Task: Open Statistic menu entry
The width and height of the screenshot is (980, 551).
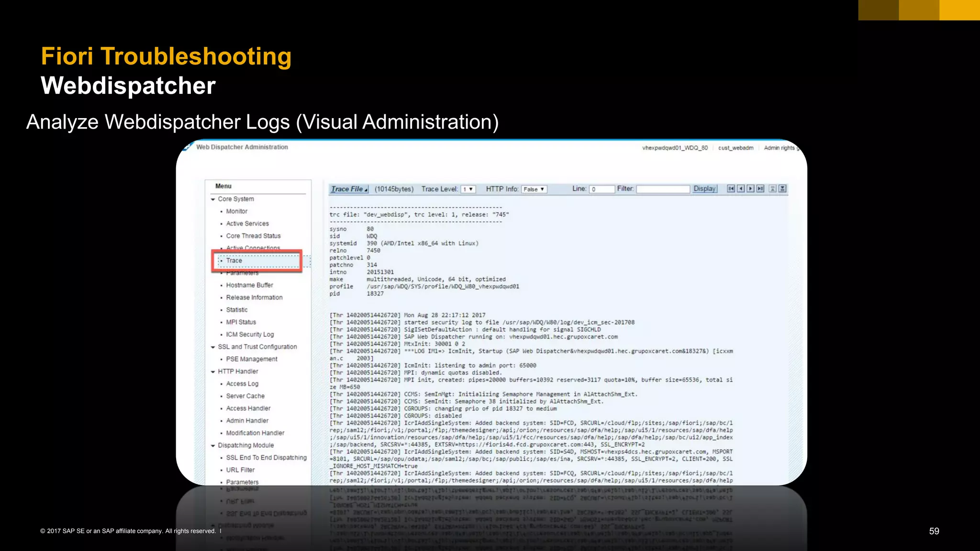Action: pyautogui.click(x=237, y=310)
